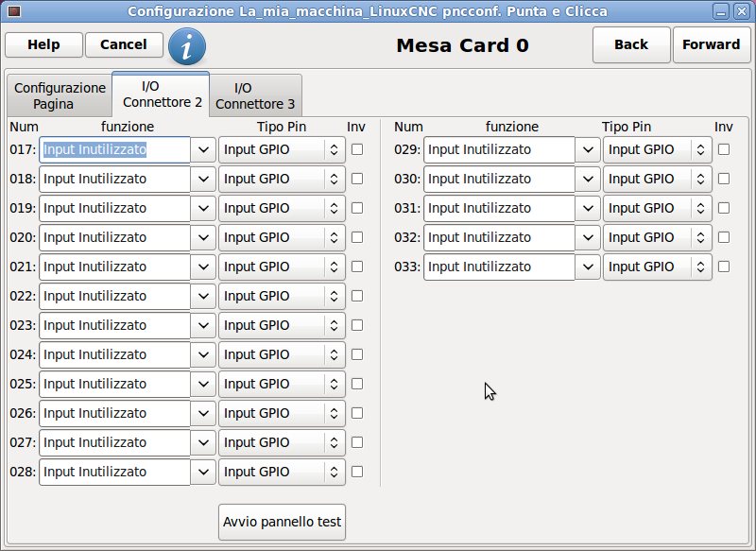Open Tipo Pin selector for pin 021
Screen dimensions: 756x551
[282, 267]
